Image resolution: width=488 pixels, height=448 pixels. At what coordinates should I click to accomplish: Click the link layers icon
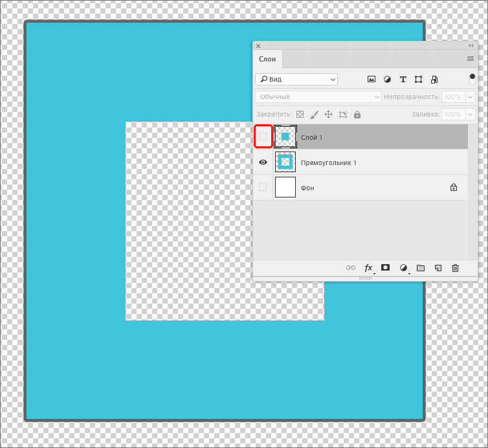point(351,268)
